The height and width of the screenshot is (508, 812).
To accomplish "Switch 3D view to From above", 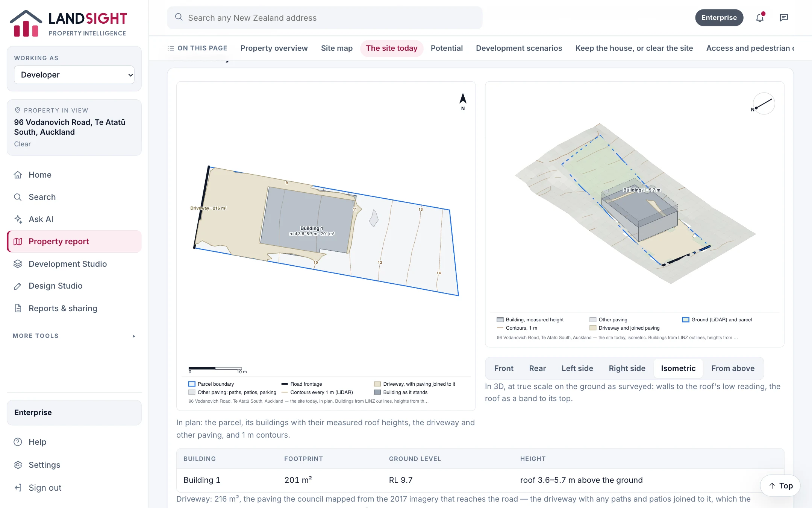I will [x=733, y=368].
